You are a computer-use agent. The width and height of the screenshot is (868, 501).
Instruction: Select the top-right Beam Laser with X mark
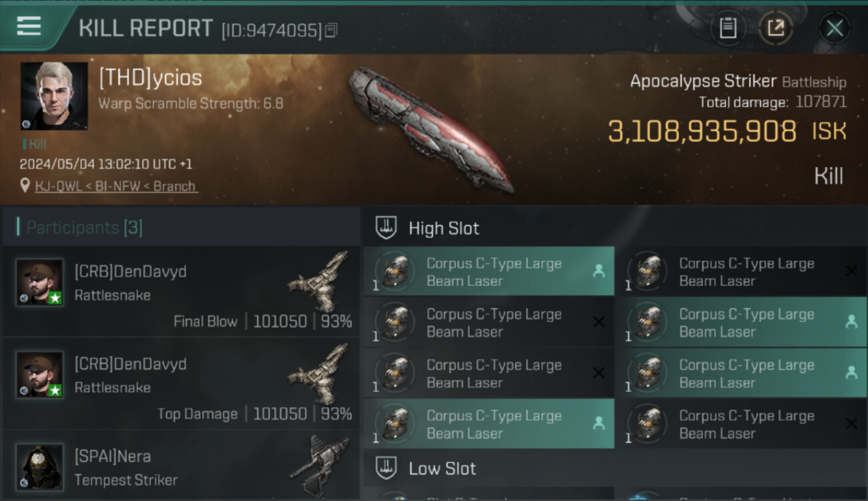click(741, 271)
